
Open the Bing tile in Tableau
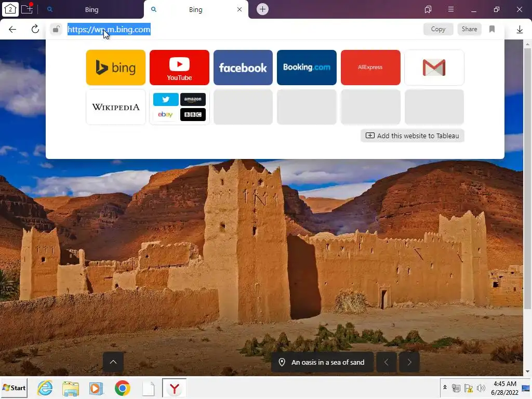click(116, 68)
